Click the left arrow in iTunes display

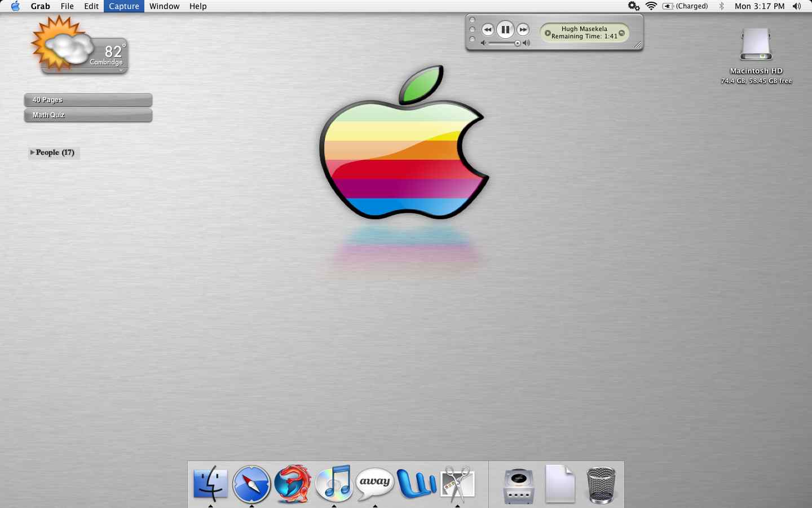coord(548,33)
